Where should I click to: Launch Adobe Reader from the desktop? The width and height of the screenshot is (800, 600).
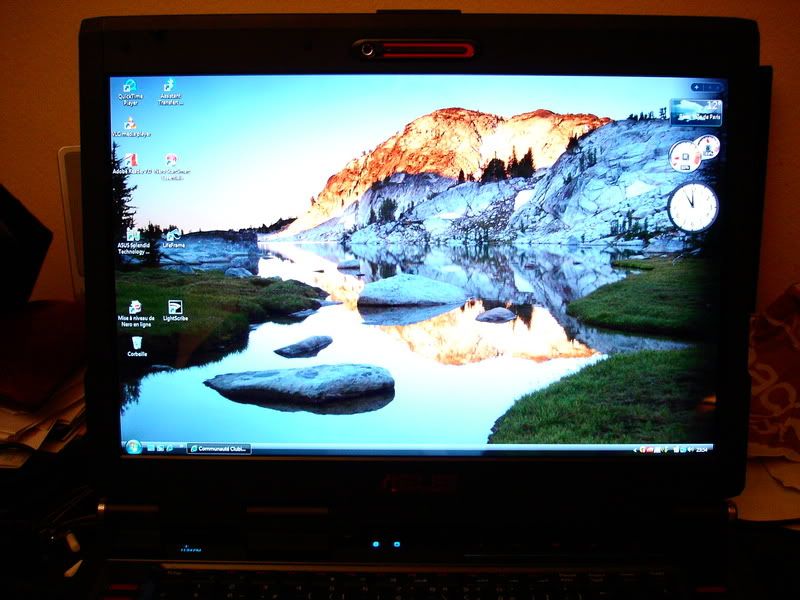pos(130,160)
